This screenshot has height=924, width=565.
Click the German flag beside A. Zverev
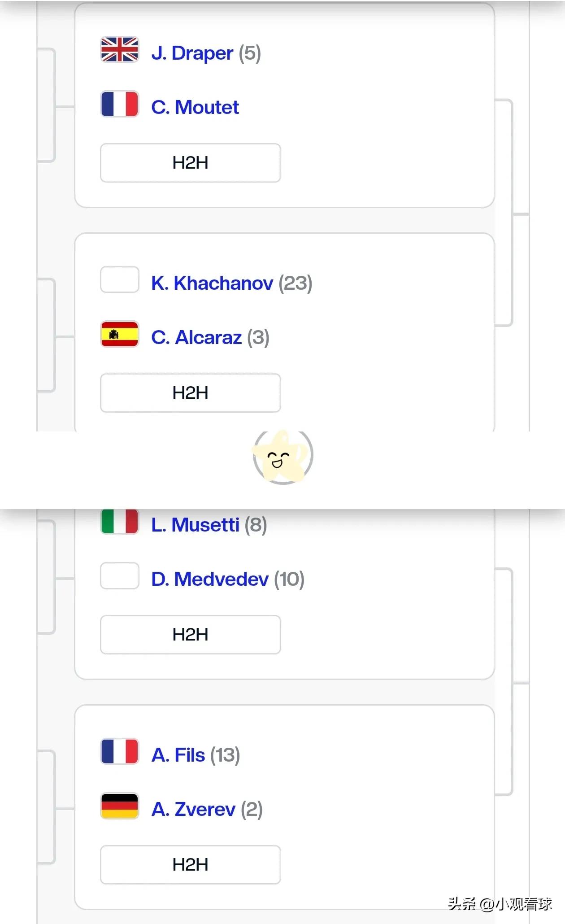pyautogui.click(x=120, y=806)
